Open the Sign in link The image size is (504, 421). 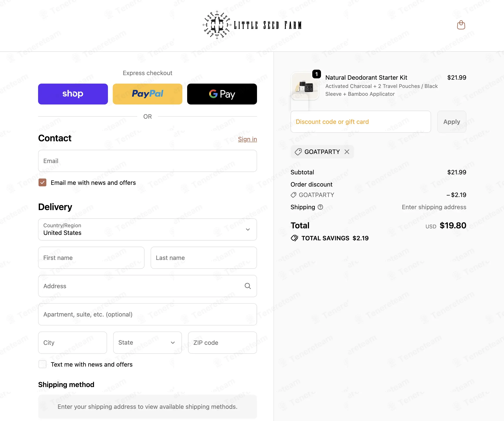pyautogui.click(x=247, y=139)
